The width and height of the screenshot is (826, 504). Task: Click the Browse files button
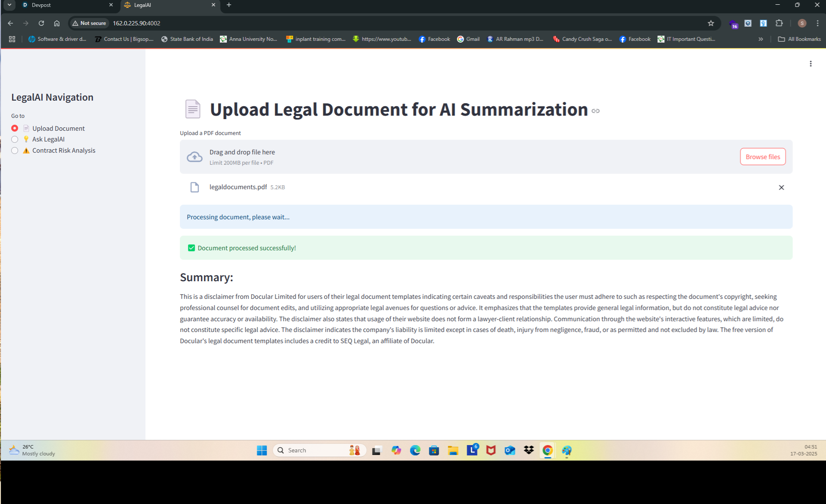762,157
